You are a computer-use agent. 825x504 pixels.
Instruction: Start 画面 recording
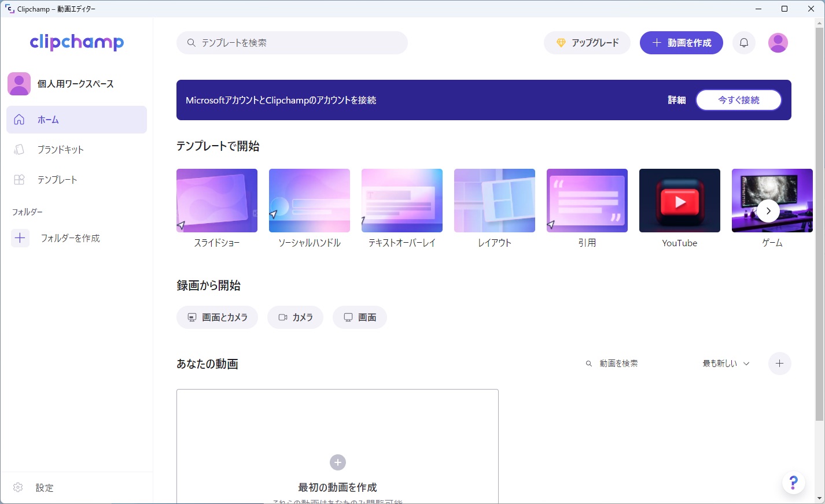(x=360, y=317)
